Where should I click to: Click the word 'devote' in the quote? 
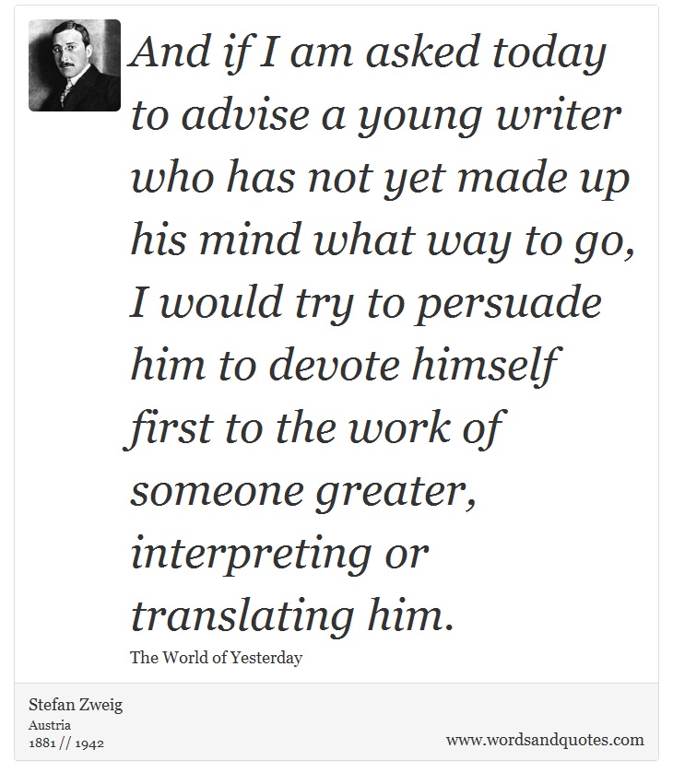[335, 366]
